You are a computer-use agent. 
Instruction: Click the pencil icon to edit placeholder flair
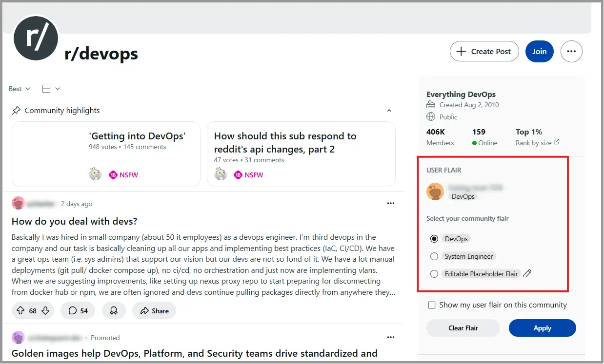pyautogui.click(x=527, y=274)
